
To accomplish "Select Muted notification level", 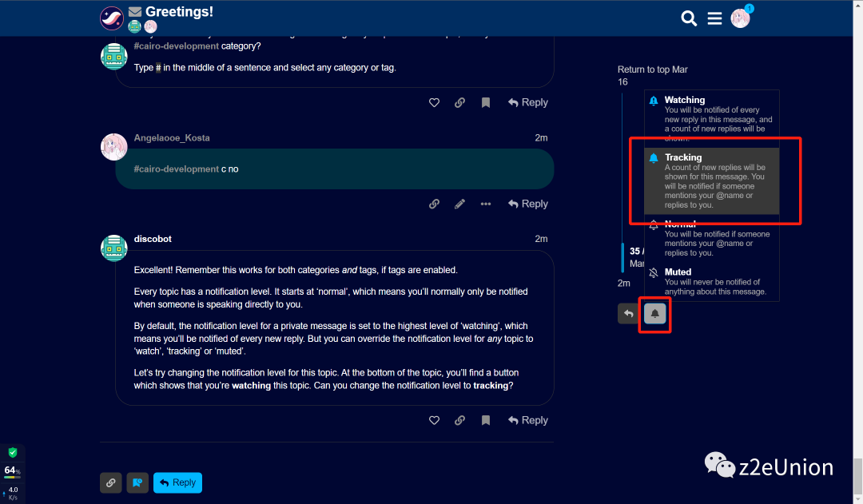I will tap(711, 281).
